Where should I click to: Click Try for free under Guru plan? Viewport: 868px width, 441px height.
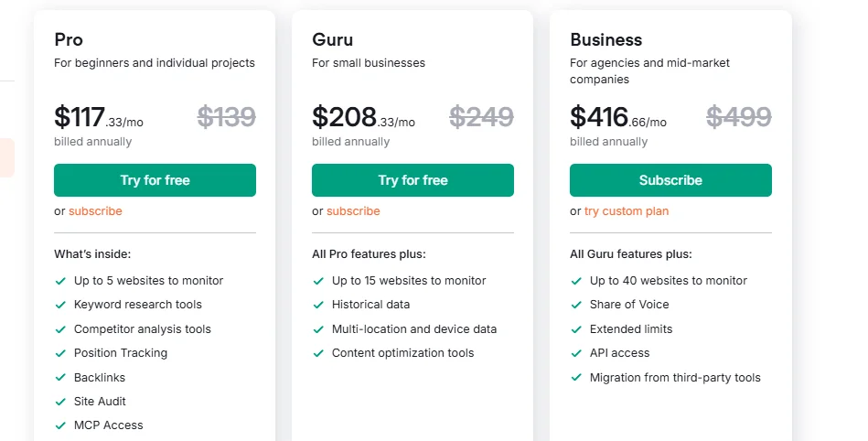(413, 180)
